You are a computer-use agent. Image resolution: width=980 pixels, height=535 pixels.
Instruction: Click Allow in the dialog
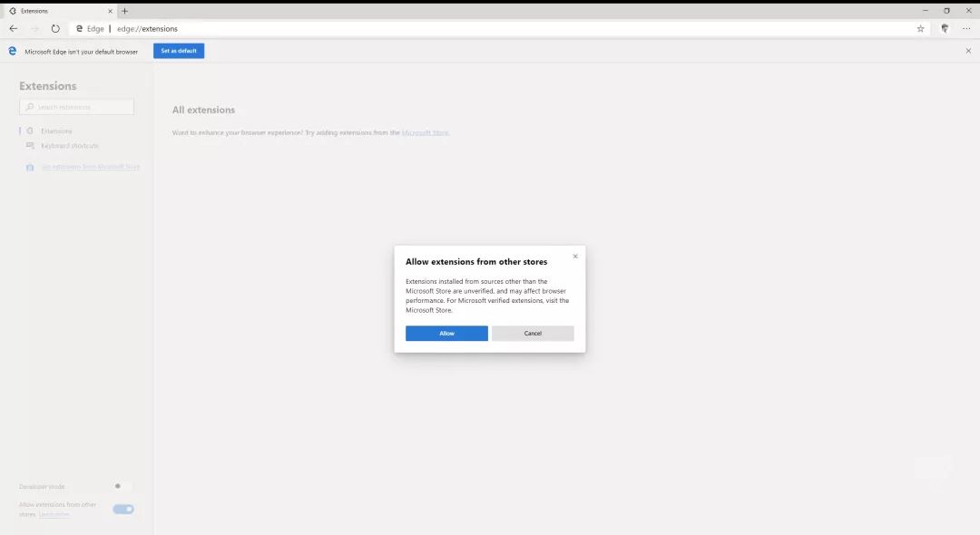(x=446, y=334)
